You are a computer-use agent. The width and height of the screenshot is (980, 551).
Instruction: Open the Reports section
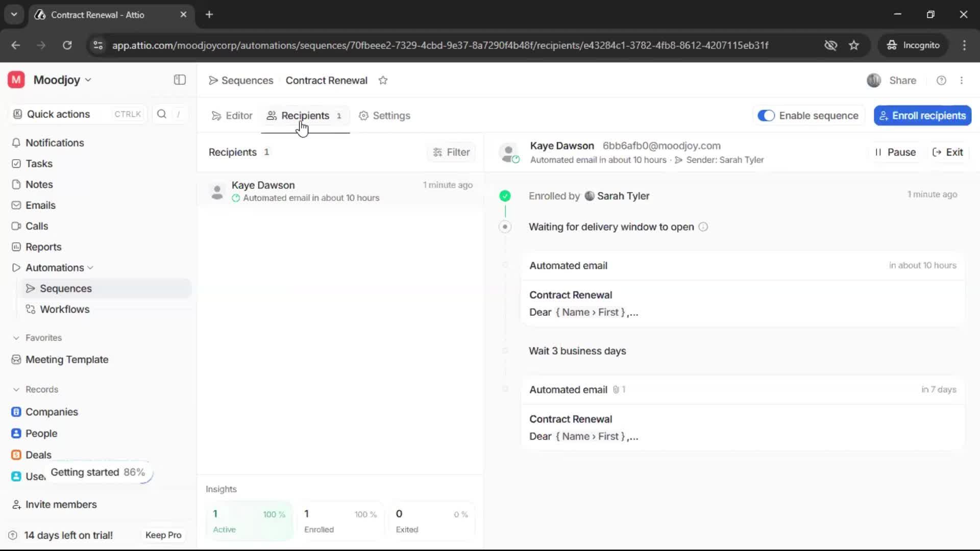coord(43,246)
